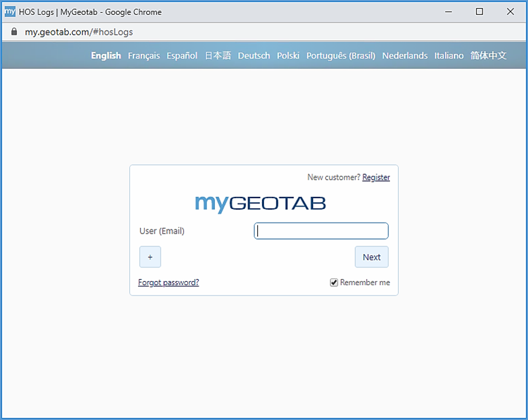Click the MyGeotab favicon in title bar
This screenshot has width=528, height=420.
(10, 12)
